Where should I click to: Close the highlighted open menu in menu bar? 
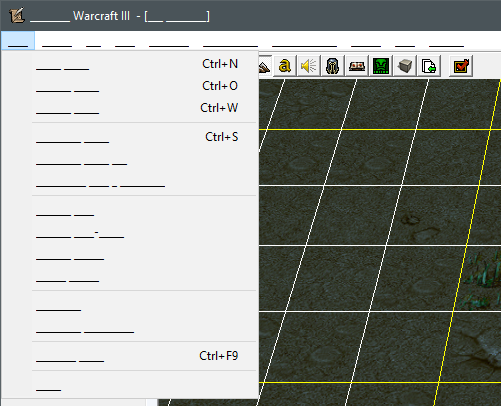pyautogui.click(x=18, y=41)
